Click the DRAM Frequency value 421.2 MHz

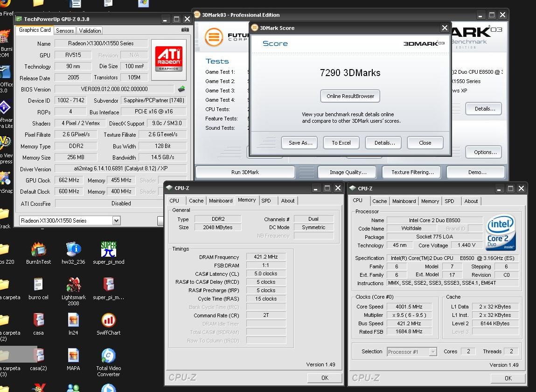click(265, 257)
